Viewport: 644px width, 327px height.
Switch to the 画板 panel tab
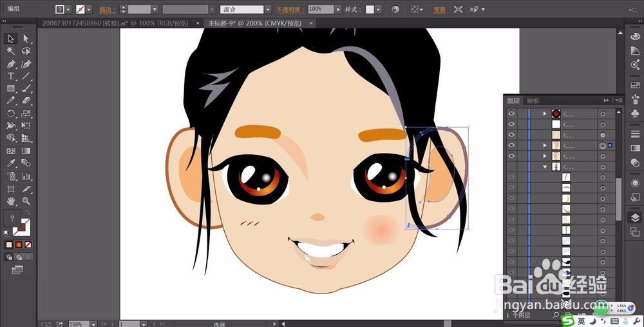click(x=533, y=101)
